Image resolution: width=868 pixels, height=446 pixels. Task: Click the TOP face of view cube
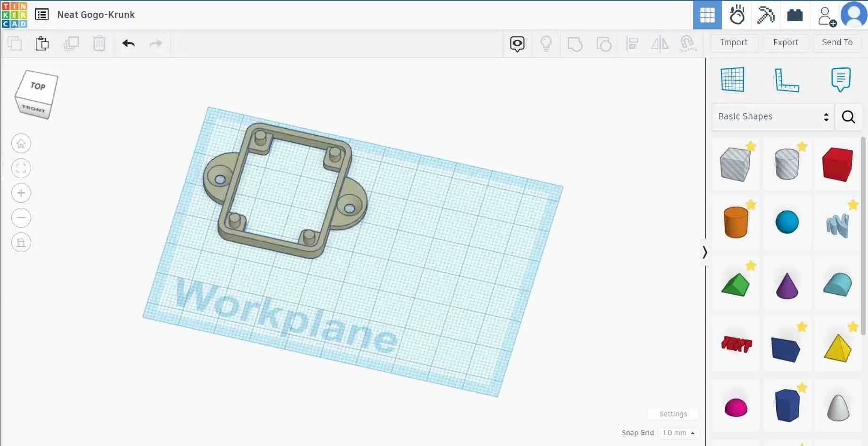click(38, 86)
